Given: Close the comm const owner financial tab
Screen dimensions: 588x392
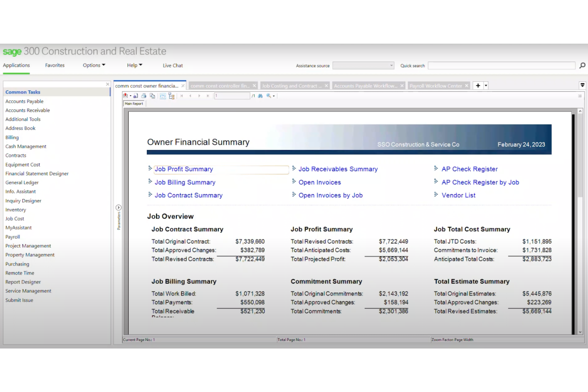Looking at the screenshot, I should [183, 86].
